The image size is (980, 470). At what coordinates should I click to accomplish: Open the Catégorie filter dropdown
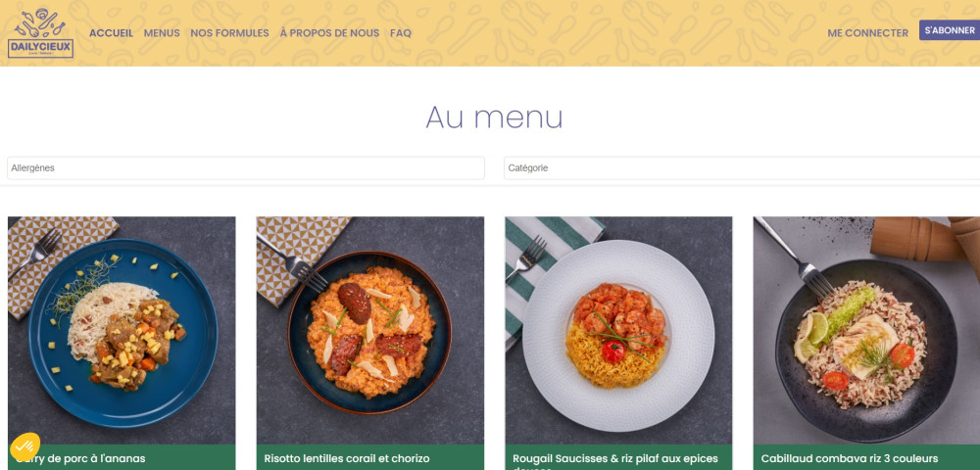[742, 167]
